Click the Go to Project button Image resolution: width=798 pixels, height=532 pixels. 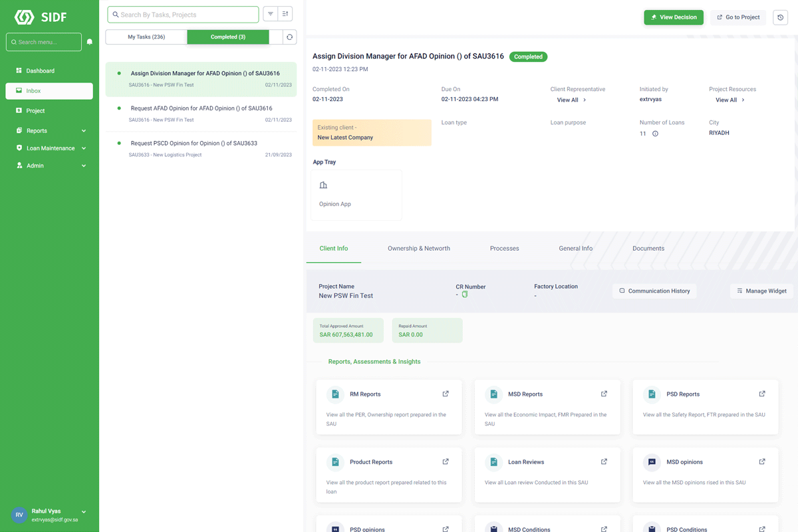click(738, 17)
